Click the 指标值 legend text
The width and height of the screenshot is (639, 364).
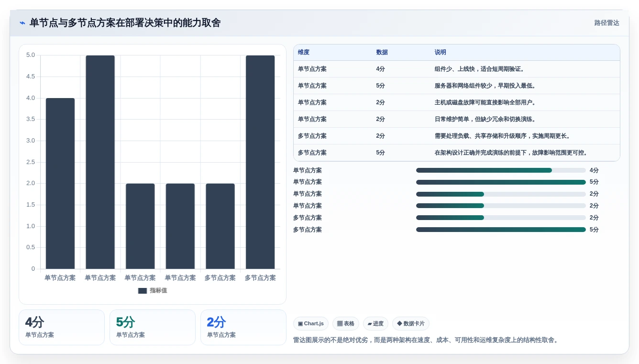click(158, 291)
